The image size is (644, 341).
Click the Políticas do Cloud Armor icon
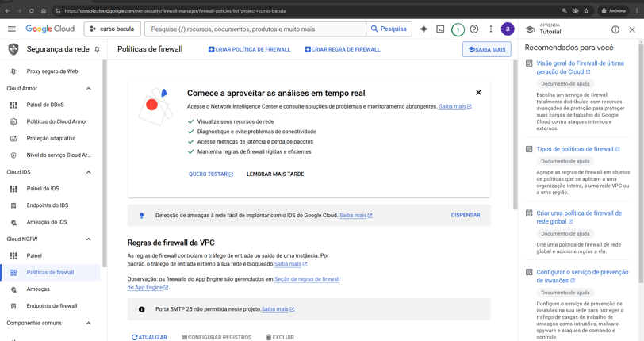tap(13, 121)
